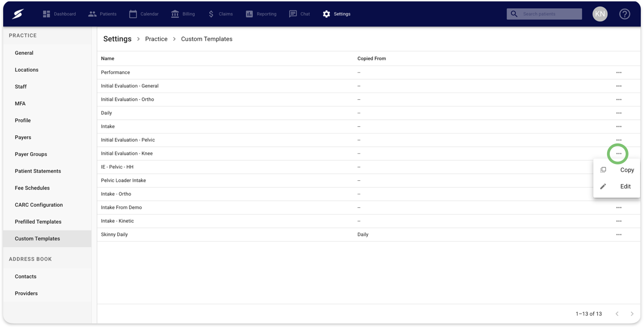Open more options for Intake - Kinetic
The image size is (644, 328).
618,221
